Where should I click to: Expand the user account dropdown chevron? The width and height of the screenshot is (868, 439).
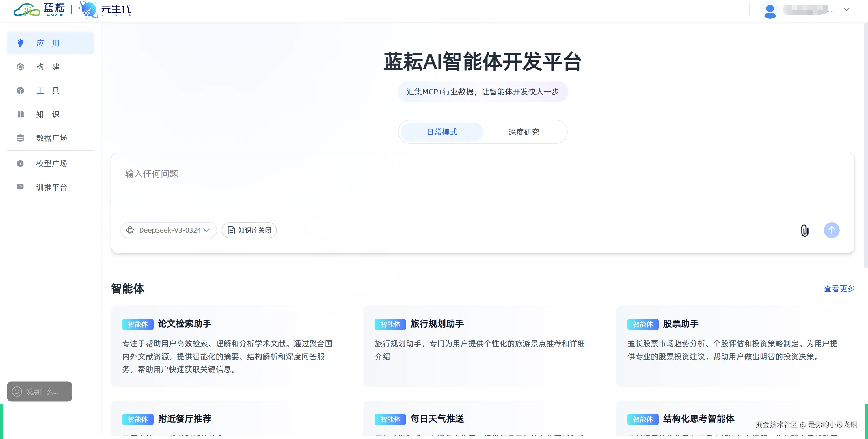tap(847, 10)
